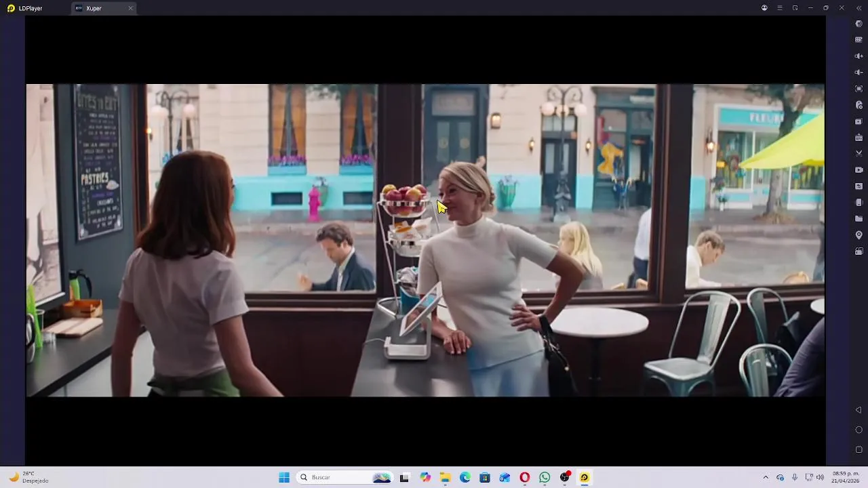The height and width of the screenshot is (488, 868).
Task: Open Outlook from the taskbar
Action: 505,477
